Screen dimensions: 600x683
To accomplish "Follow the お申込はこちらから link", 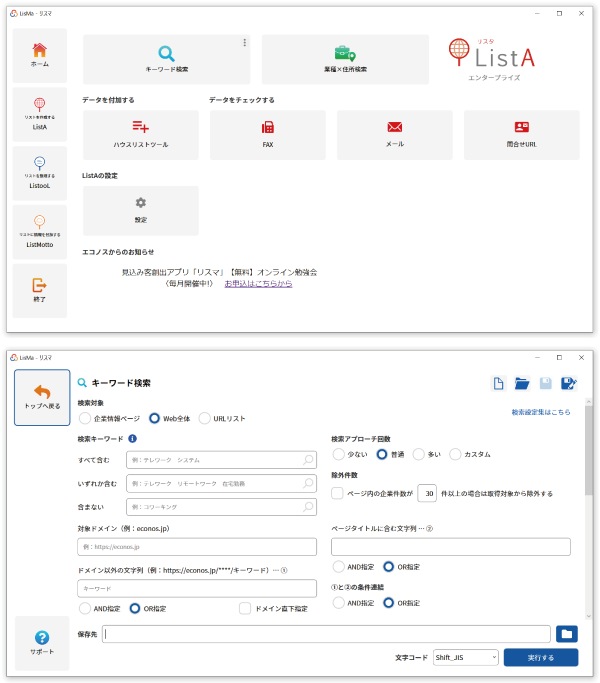I will pyautogui.click(x=258, y=284).
